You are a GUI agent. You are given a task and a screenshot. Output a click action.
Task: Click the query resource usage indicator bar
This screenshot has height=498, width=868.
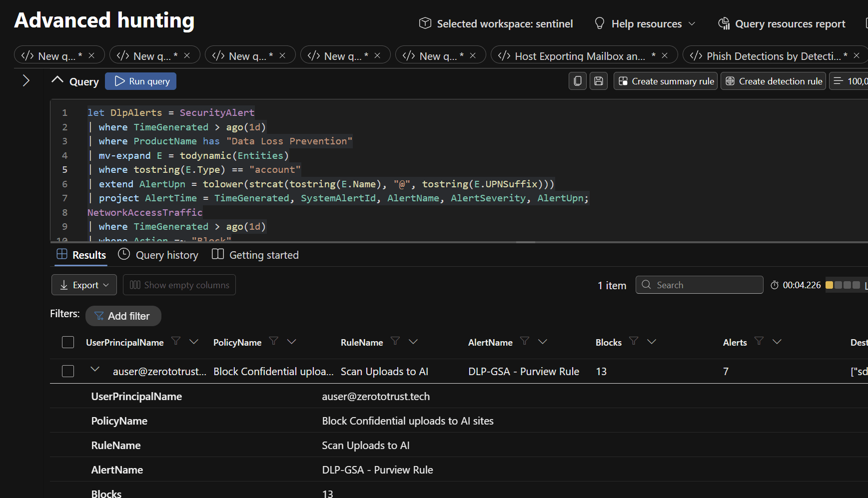843,285
